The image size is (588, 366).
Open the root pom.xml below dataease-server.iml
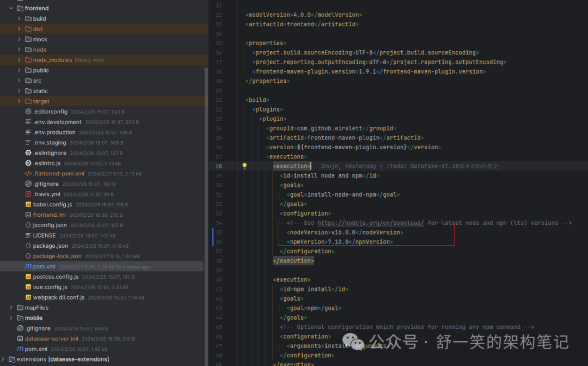(36, 349)
